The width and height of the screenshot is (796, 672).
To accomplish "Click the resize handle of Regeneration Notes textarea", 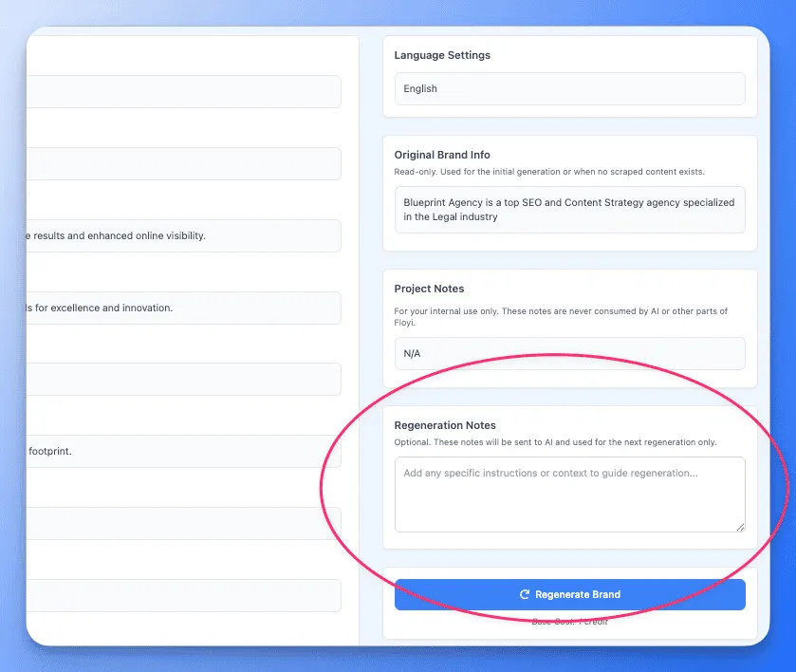I will pyautogui.click(x=742, y=529).
